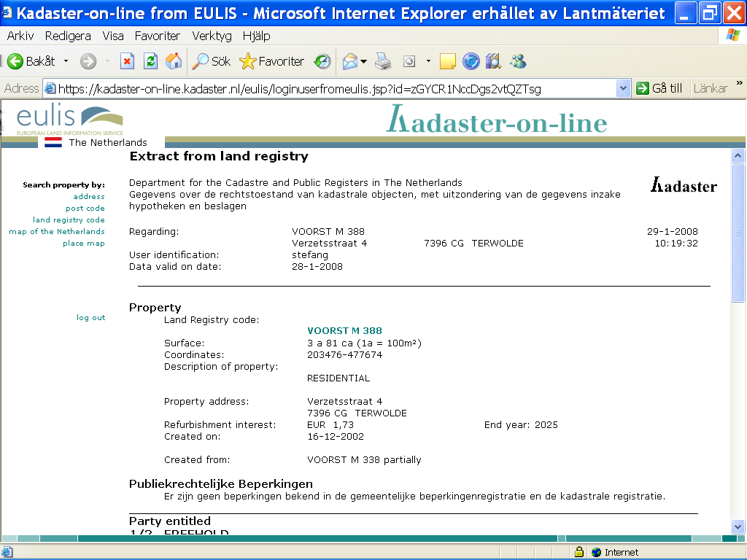Viewport: 747px width, 560px height.
Task: Click the Windows flag logo throbber
Action: tap(732, 36)
